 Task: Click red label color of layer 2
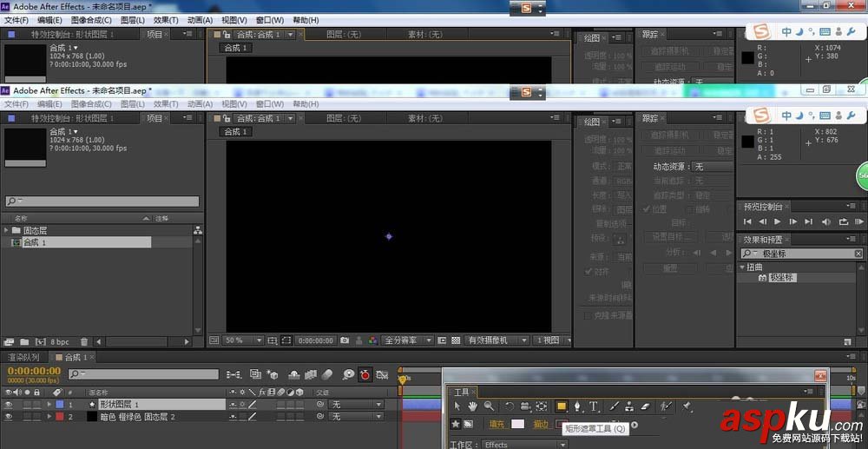pos(60,416)
